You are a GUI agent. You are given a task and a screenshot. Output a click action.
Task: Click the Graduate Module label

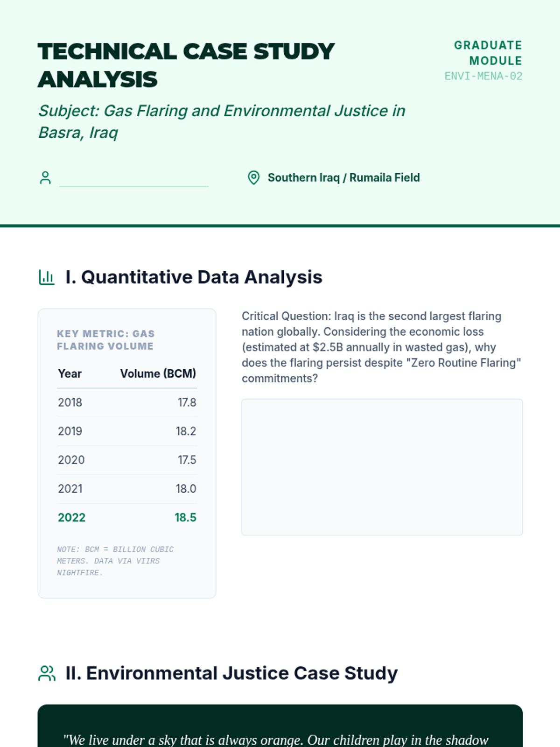coord(488,53)
